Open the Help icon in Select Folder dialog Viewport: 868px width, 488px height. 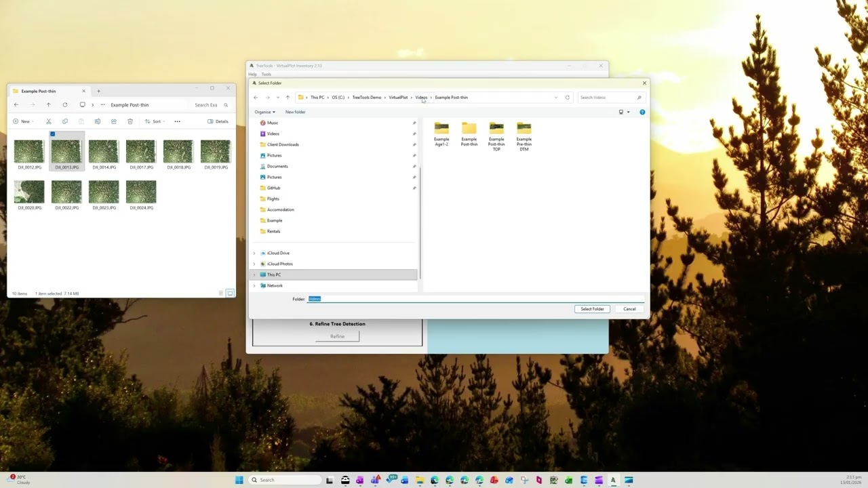642,112
